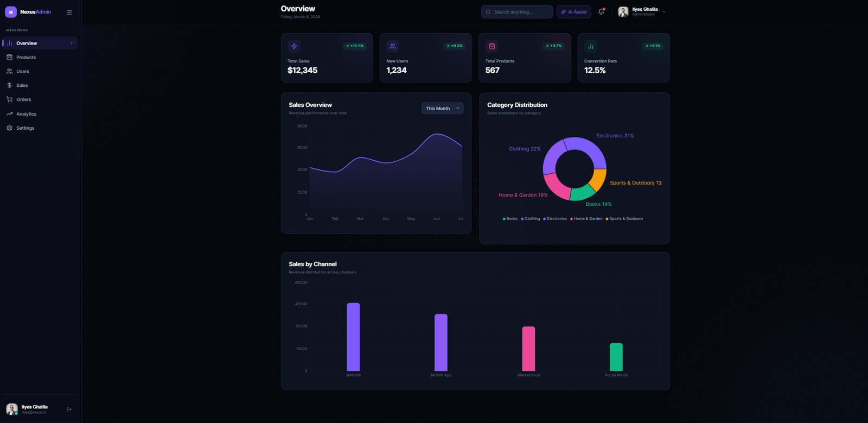Expand the Overview menu item chevron
The height and width of the screenshot is (423, 868).
pyautogui.click(x=72, y=43)
